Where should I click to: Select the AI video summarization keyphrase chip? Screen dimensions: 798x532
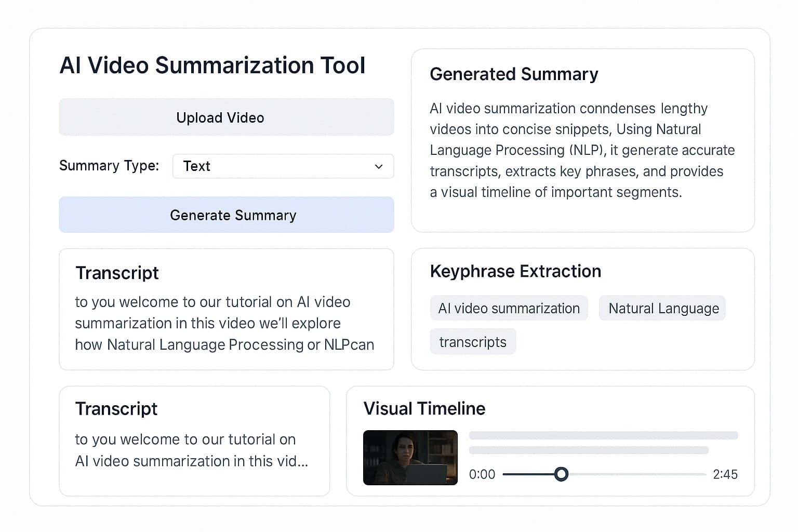[509, 308]
